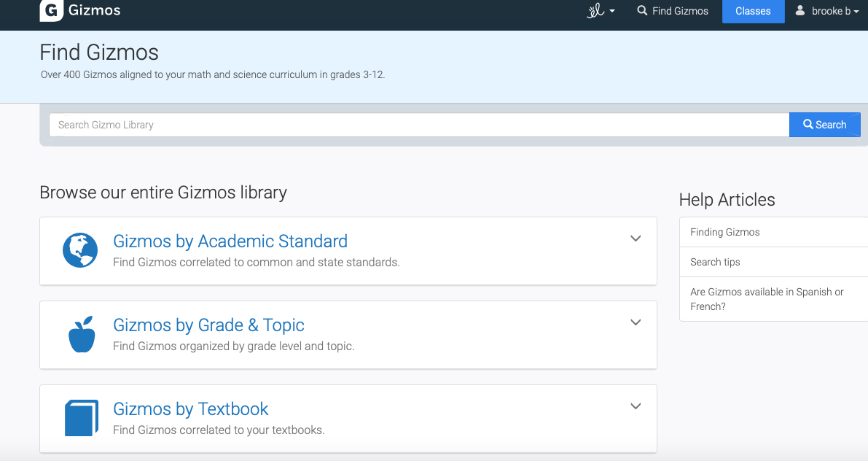Click the globe icon for Academic Standard

point(80,250)
